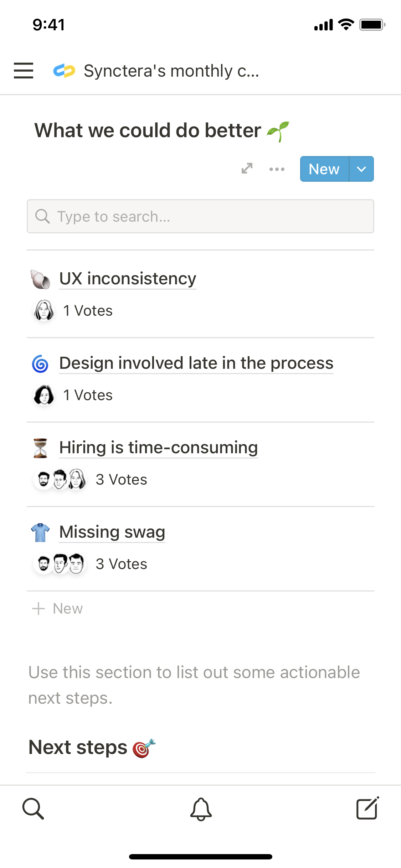Screen dimensions: 401x868
Task: Tap the spiral icon for Design item
Action: pyautogui.click(x=40, y=364)
